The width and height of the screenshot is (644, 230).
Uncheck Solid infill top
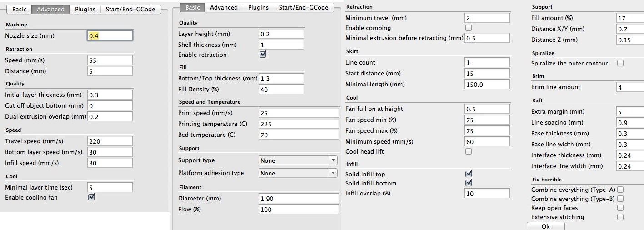469,174
